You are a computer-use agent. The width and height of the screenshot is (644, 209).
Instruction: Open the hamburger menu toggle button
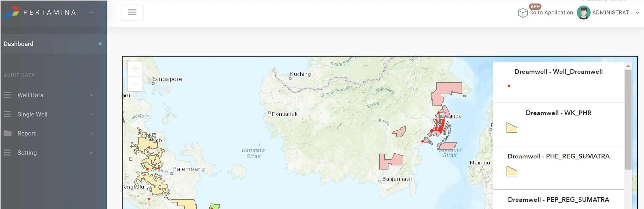pyautogui.click(x=132, y=12)
